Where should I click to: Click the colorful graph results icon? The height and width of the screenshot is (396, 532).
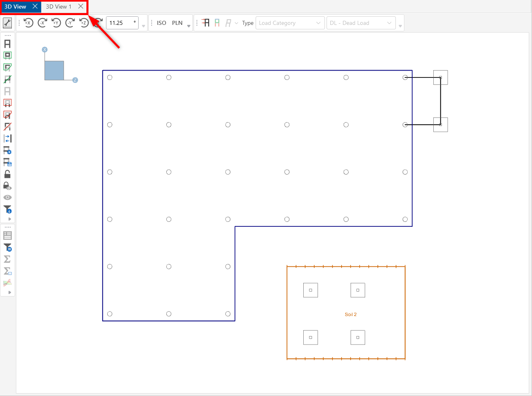[7, 283]
